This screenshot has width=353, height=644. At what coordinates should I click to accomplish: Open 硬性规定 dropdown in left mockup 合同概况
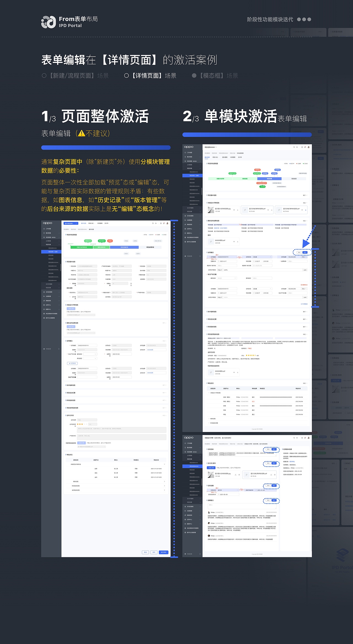(90, 354)
